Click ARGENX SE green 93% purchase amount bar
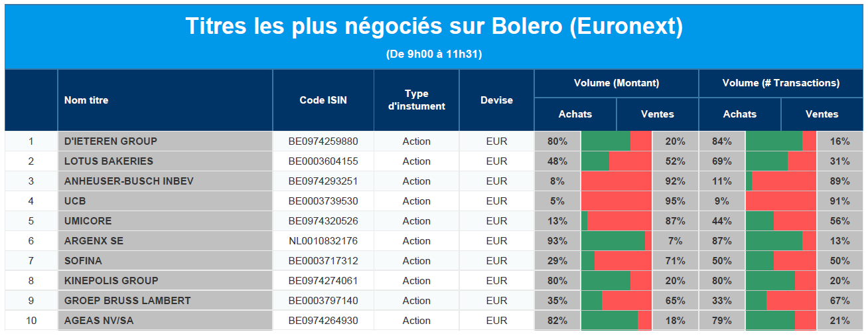Viewport: 868px width, 336px height. click(x=613, y=241)
